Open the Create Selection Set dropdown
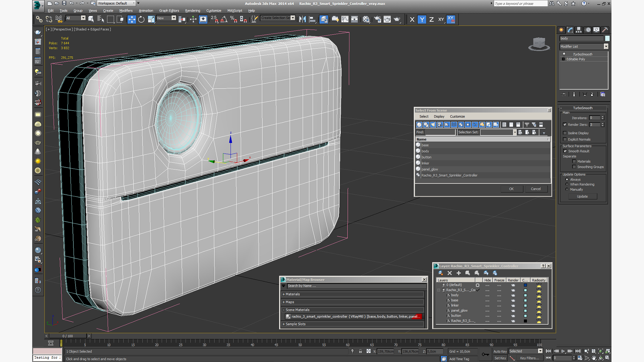This screenshot has width=644, height=362. point(278,18)
